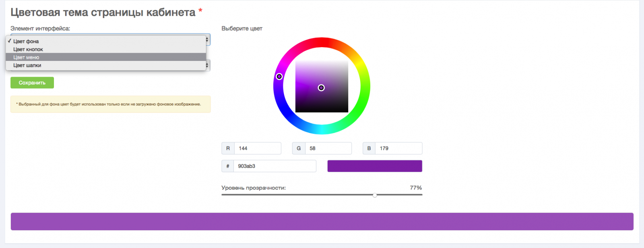Choose the "Цвет кнопок" option
Screen dimensions: 644x248
pos(28,49)
